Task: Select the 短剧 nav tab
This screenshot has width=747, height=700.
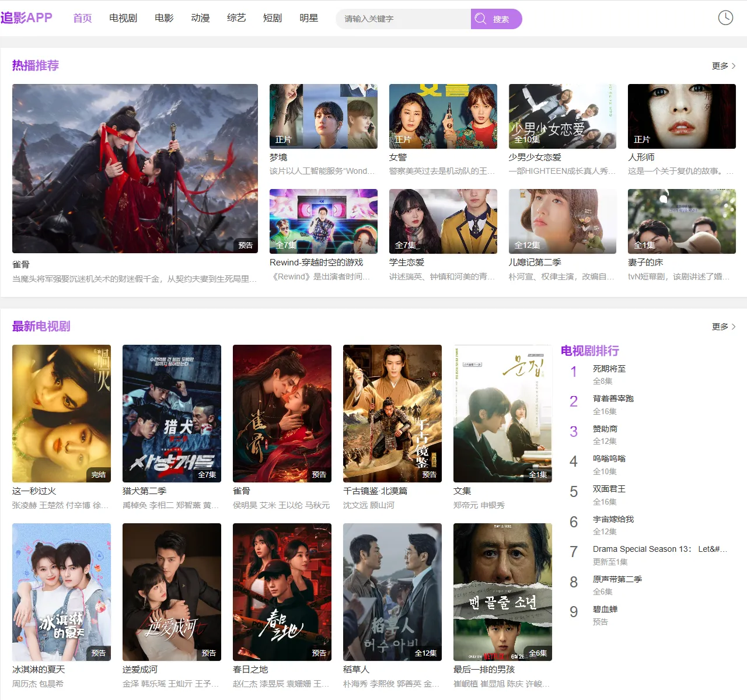Action: point(273,18)
